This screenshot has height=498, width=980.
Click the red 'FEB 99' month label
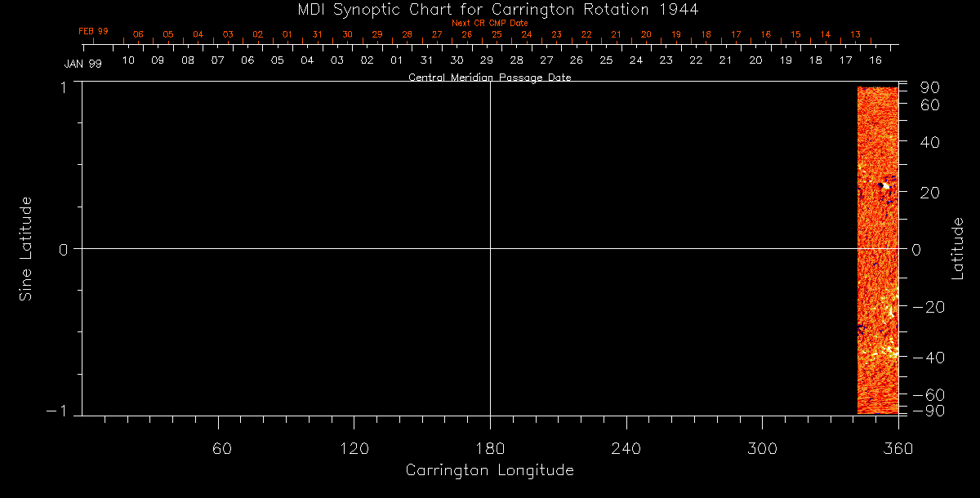click(x=93, y=31)
